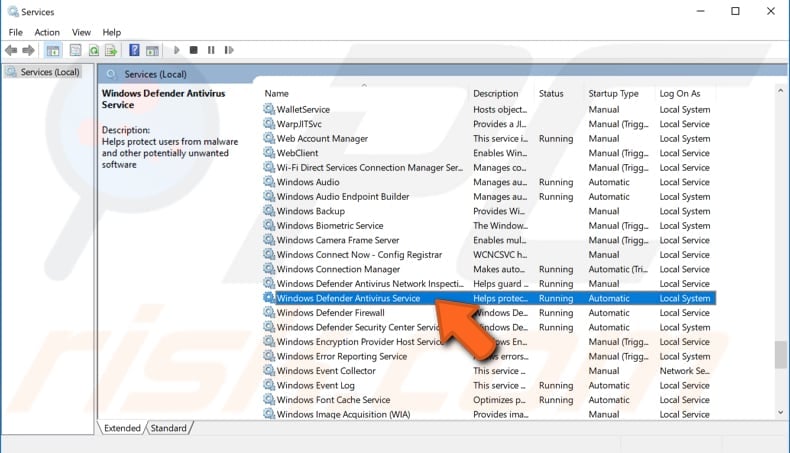Click the Export List toolbar icon
The image size is (790, 453).
click(x=111, y=50)
